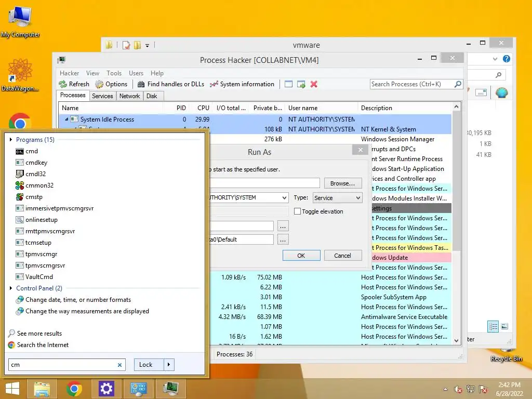Image resolution: width=532 pixels, height=399 pixels.
Task: Click the ellipsis button beside Default desktop field
Action: click(283, 240)
